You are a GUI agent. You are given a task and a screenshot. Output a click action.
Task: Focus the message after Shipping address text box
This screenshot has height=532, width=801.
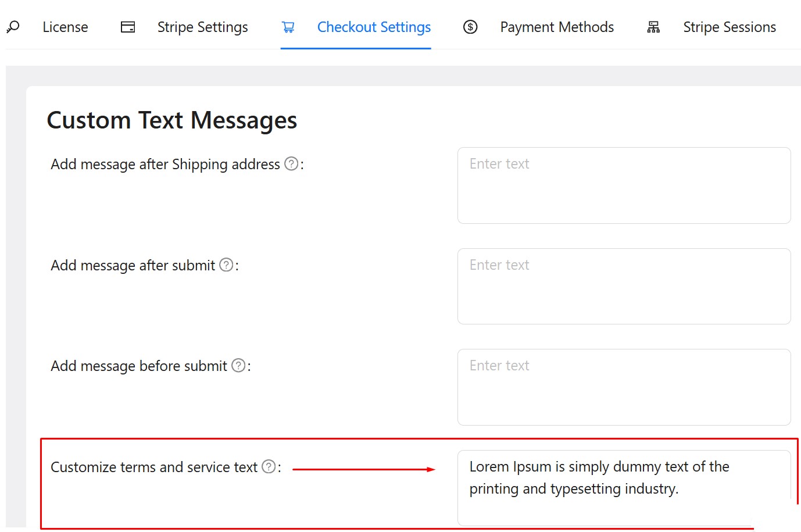(x=624, y=185)
